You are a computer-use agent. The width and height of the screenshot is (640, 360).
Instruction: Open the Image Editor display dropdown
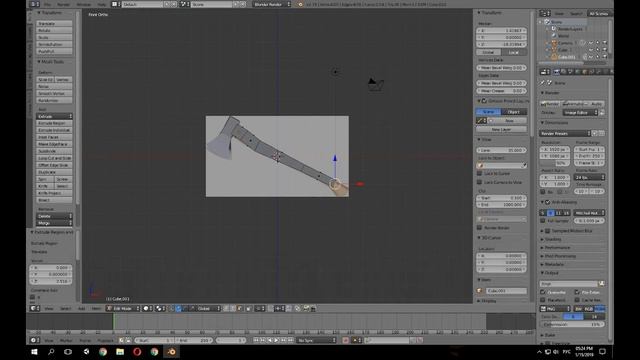580,112
